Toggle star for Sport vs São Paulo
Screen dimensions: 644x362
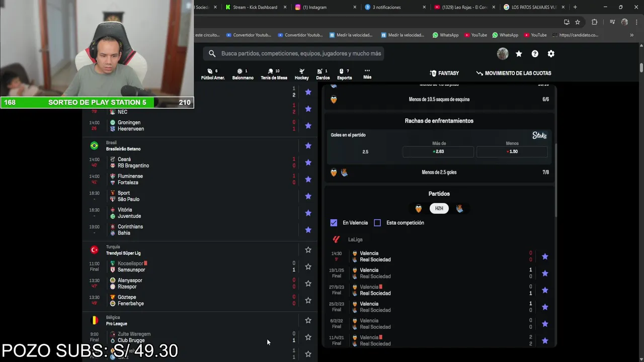click(308, 196)
